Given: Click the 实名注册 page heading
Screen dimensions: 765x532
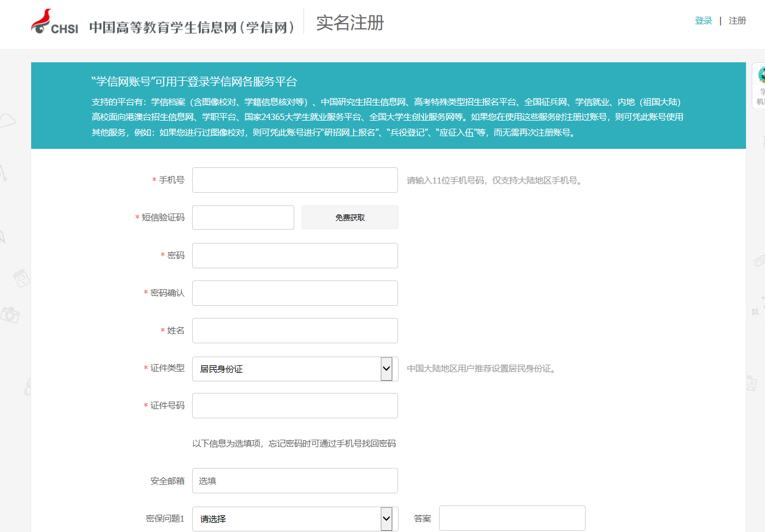Looking at the screenshot, I should tap(350, 23).
